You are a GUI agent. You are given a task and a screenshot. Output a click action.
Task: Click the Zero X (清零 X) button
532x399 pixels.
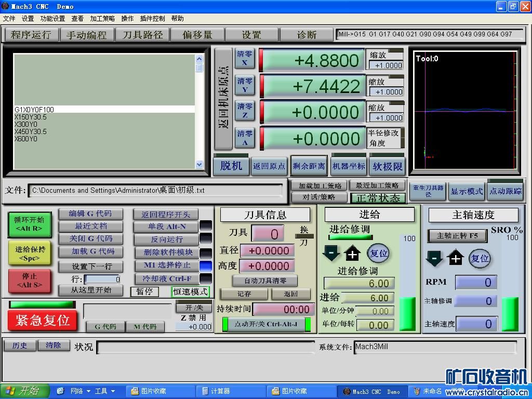pyautogui.click(x=245, y=59)
